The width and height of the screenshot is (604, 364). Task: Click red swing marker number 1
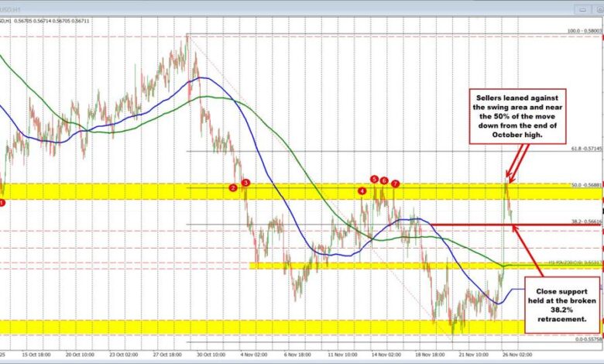pos(2,202)
